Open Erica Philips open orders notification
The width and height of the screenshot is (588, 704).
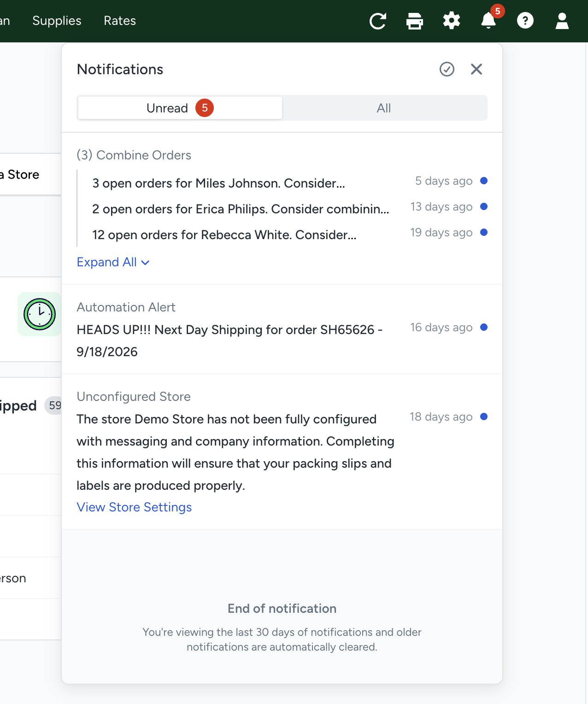[x=241, y=209]
